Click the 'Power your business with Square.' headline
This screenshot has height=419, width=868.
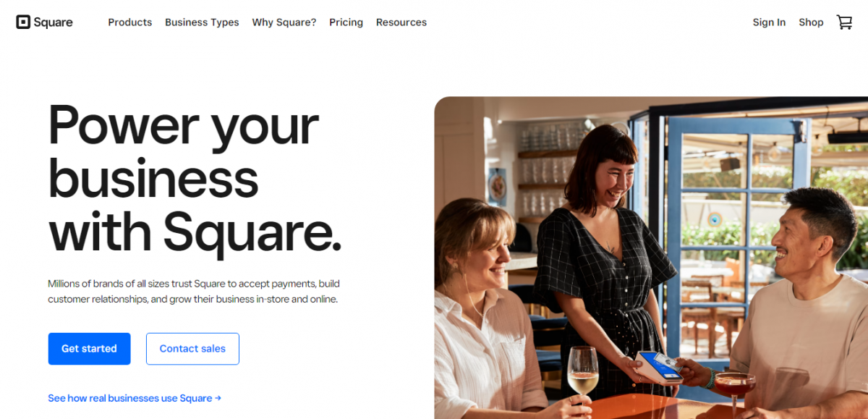click(x=195, y=179)
